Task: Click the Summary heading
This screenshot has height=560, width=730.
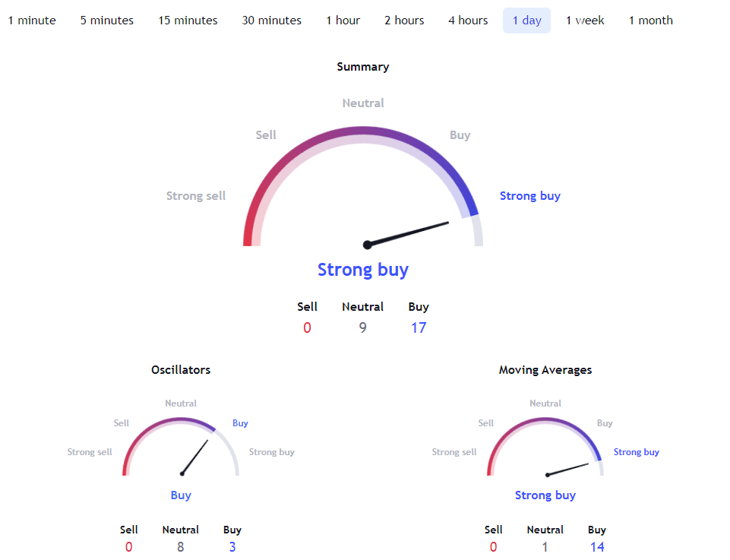Action: coord(363,67)
